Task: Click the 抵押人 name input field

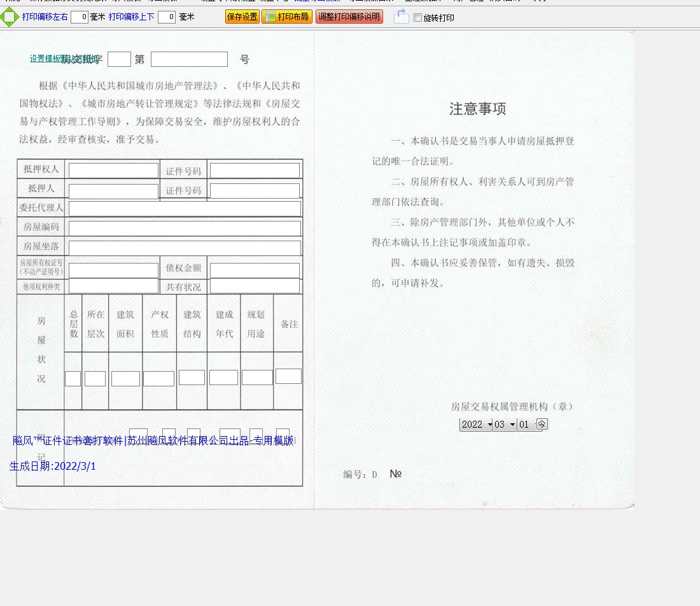Action: (x=113, y=190)
